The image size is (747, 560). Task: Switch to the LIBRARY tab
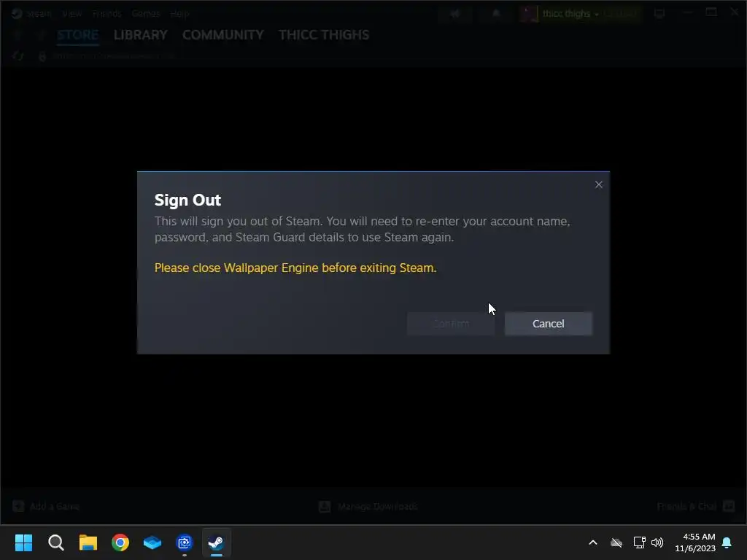pos(141,35)
